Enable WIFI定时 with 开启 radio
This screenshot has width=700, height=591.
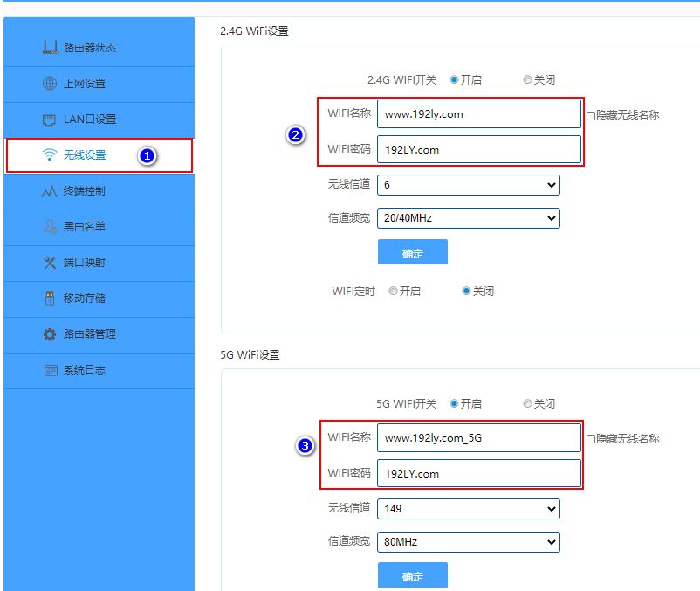click(x=393, y=291)
